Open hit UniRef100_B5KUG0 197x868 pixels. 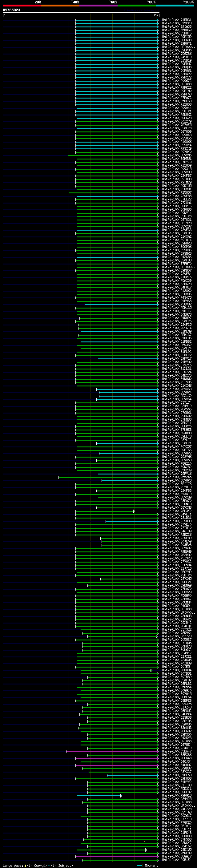coord(176,30)
